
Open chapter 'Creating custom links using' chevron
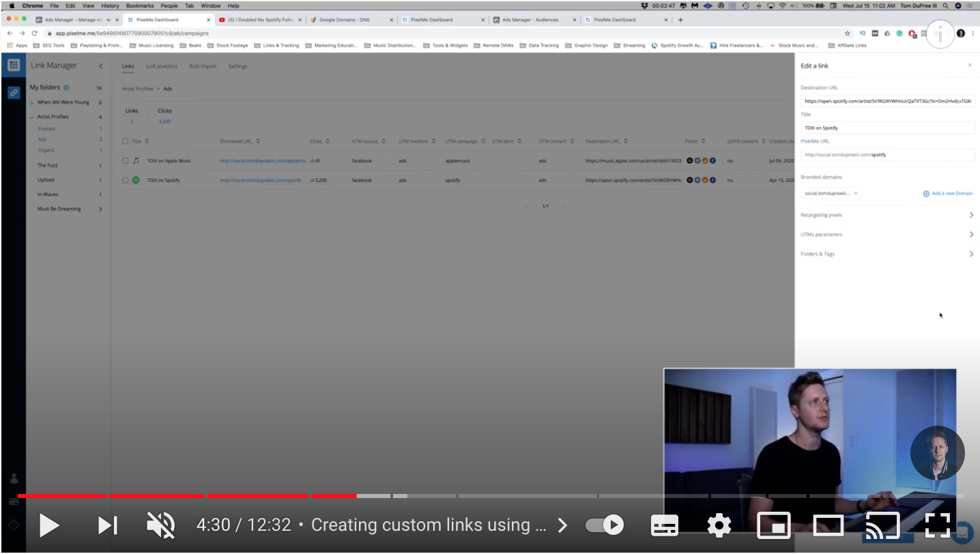pyautogui.click(x=562, y=525)
